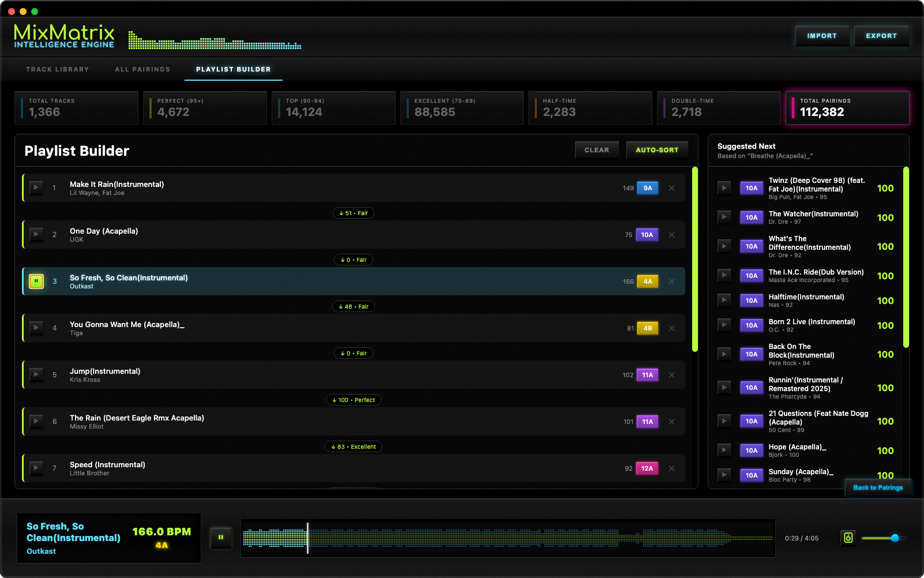
Task: Play "Speed (Instrumental)" by Little Brother
Action: [x=36, y=468]
